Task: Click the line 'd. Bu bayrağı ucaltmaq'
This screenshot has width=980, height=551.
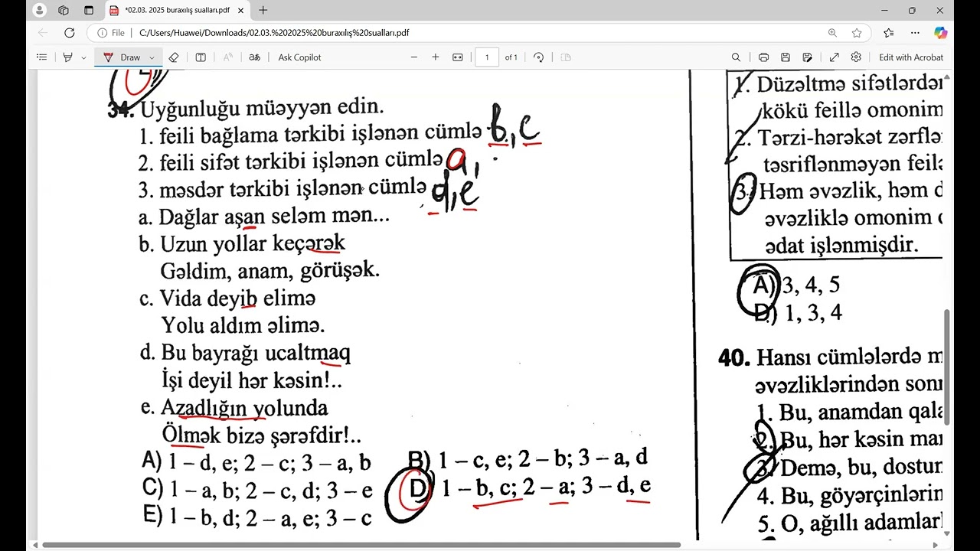Action: [x=245, y=353]
